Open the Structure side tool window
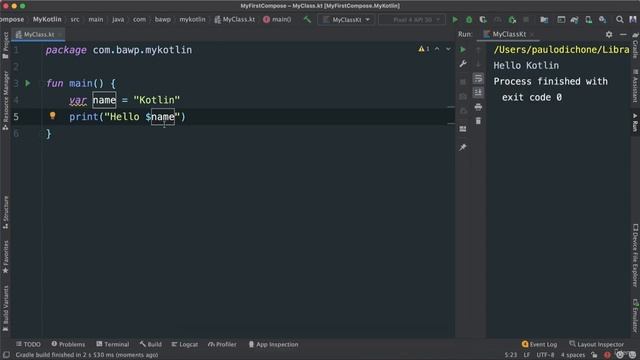Screen dimensions: 640x360 pyautogui.click(x=5, y=212)
